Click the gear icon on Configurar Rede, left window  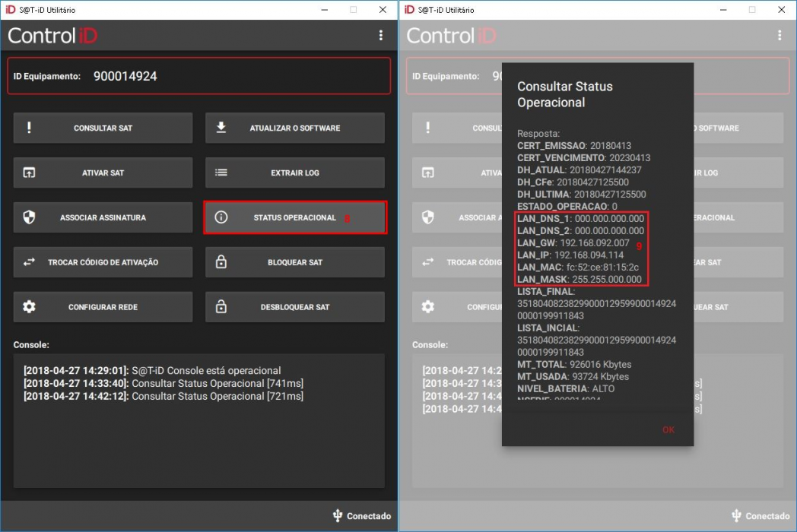click(29, 307)
